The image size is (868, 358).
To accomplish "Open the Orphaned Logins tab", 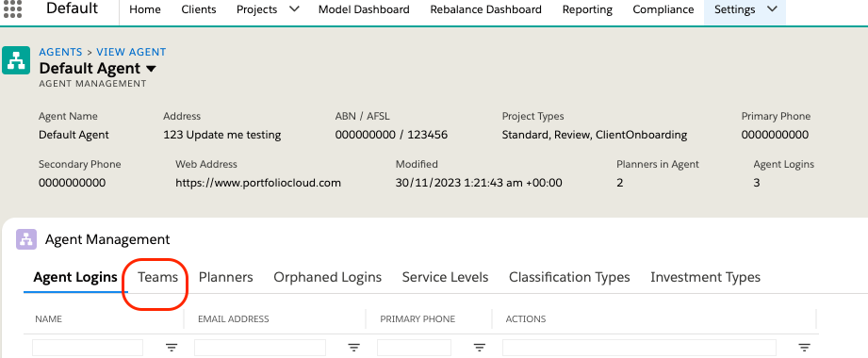I will 328,277.
